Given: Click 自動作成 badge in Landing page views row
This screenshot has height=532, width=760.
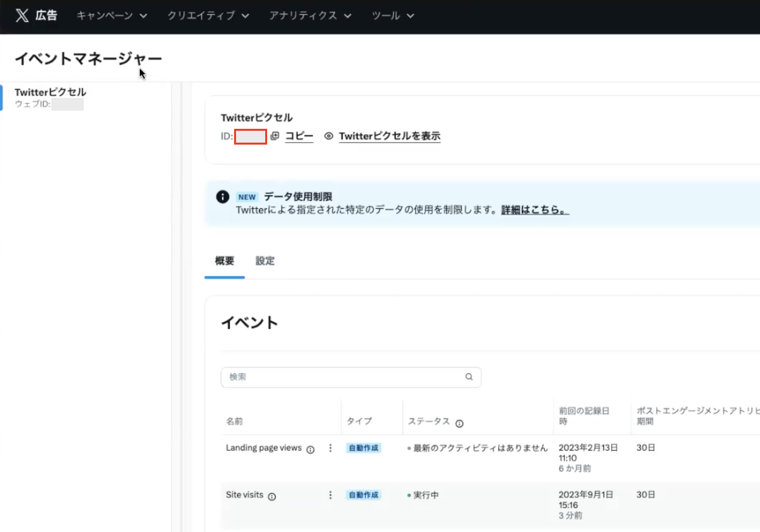Looking at the screenshot, I should click(363, 448).
